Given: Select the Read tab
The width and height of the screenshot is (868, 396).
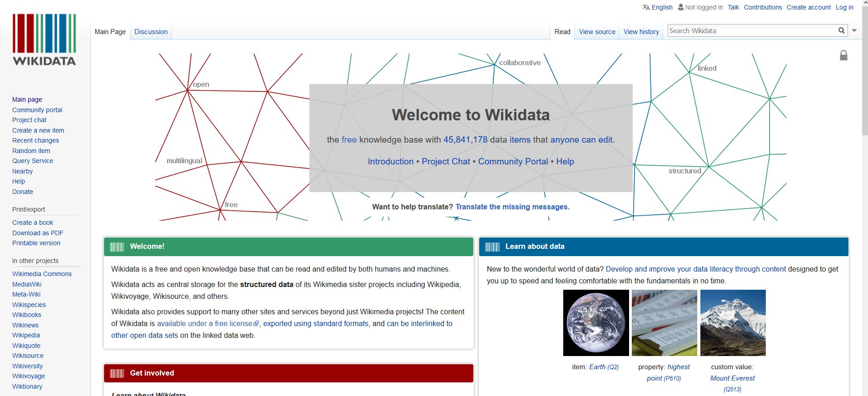Looking at the screenshot, I should pyautogui.click(x=562, y=32).
